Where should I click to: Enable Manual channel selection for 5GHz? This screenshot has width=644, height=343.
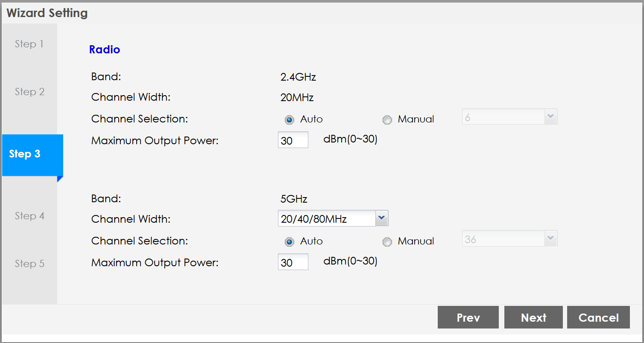[387, 242]
